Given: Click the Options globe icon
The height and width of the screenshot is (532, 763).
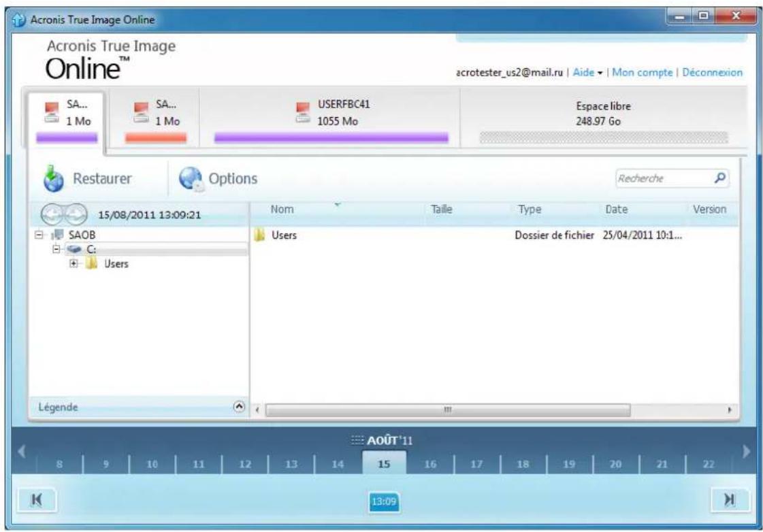Looking at the screenshot, I should [191, 178].
